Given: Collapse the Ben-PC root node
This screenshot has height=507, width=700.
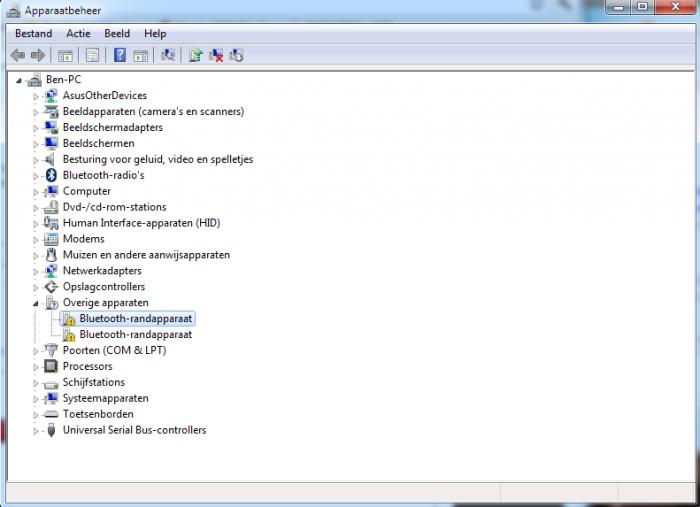Looking at the screenshot, I should (19, 81).
